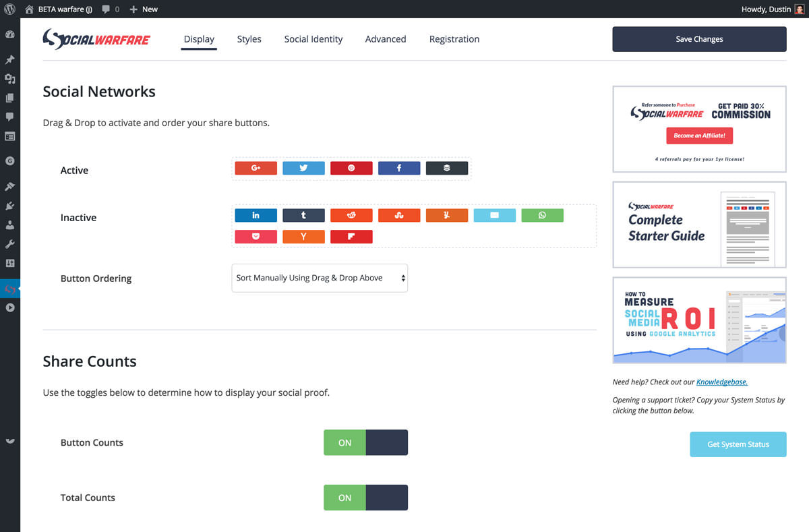Select the Reddit button in Inactive row
809x532 pixels.
point(351,216)
